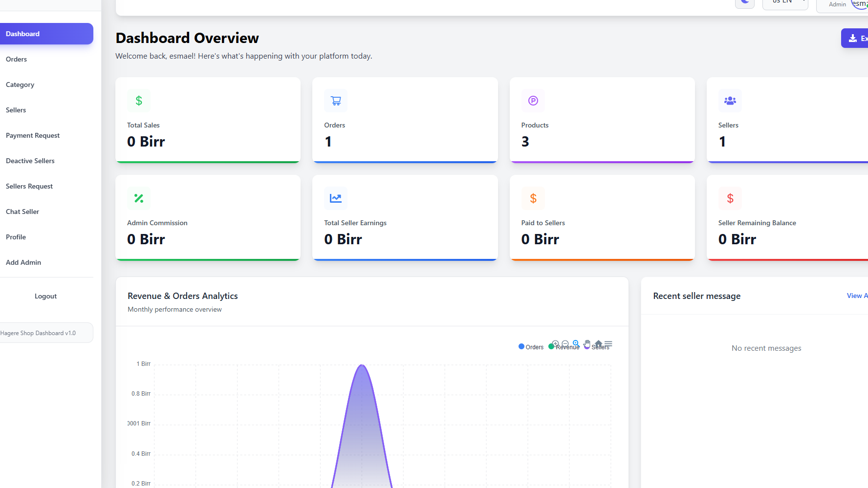The height and width of the screenshot is (488, 868).
Task: Toggle Revenue series green legend marker
Action: coord(551,347)
